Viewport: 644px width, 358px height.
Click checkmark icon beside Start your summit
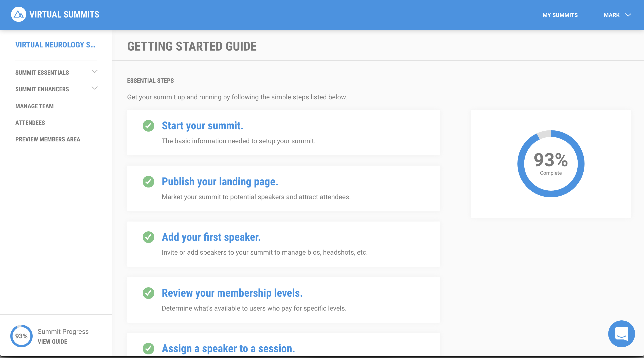(x=148, y=126)
